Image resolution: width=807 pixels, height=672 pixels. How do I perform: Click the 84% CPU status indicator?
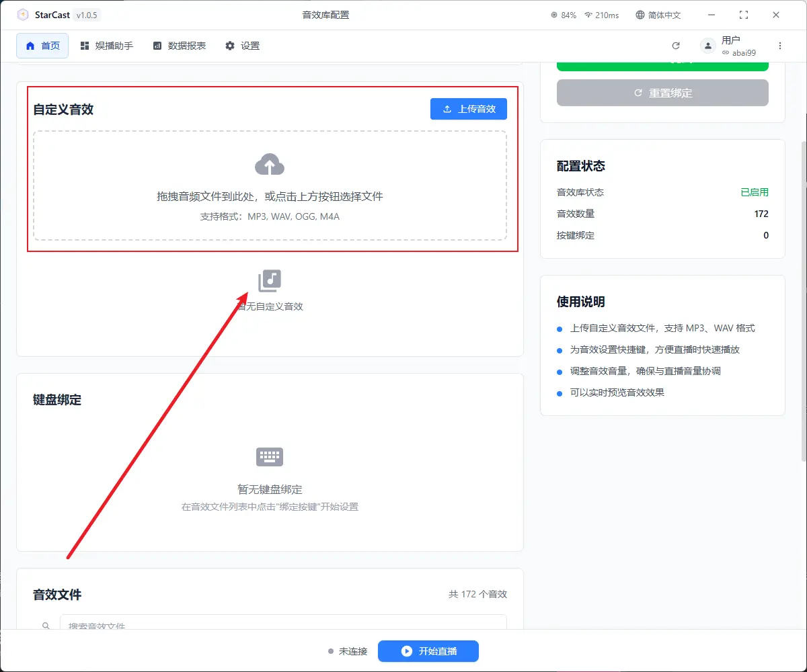coord(564,15)
